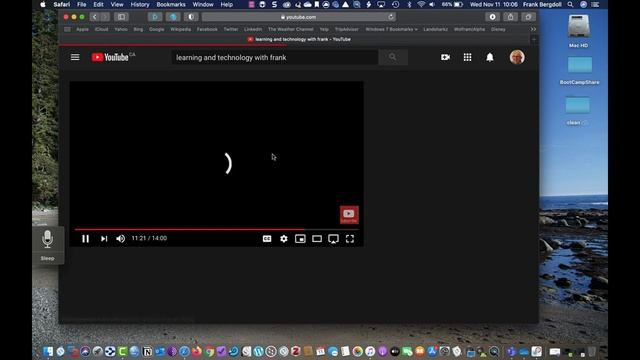This screenshot has width=640, height=360.
Task: Open Notification Center in menu bar
Action: pos(596,4)
